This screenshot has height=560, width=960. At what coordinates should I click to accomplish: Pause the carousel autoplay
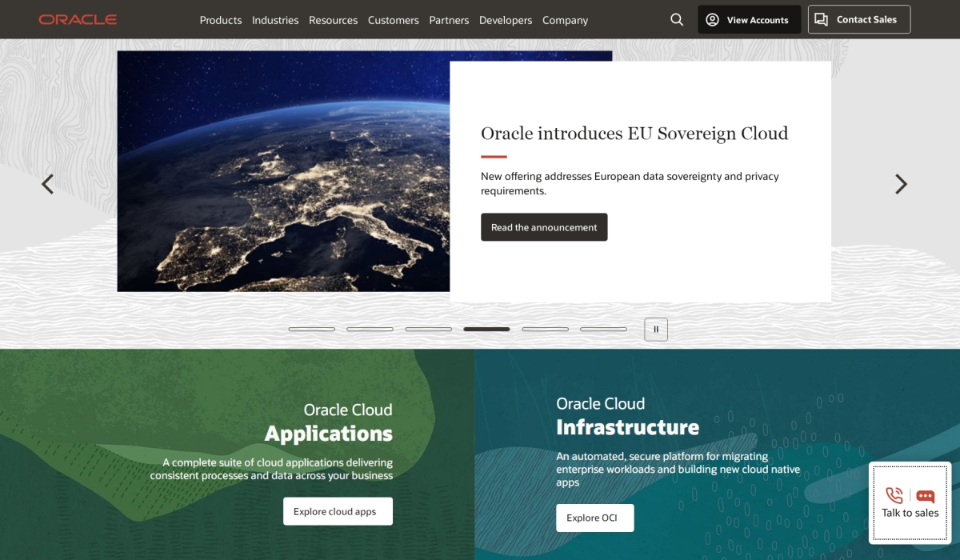click(x=656, y=330)
